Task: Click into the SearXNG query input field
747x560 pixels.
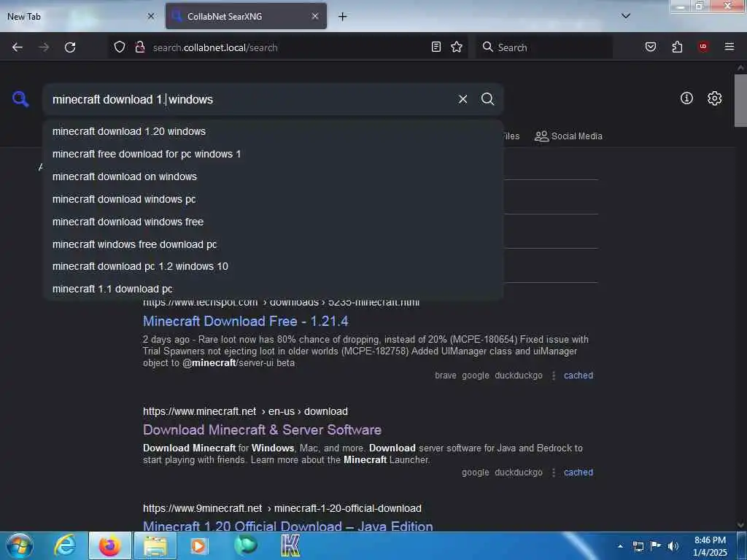Action: [x=250, y=99]
